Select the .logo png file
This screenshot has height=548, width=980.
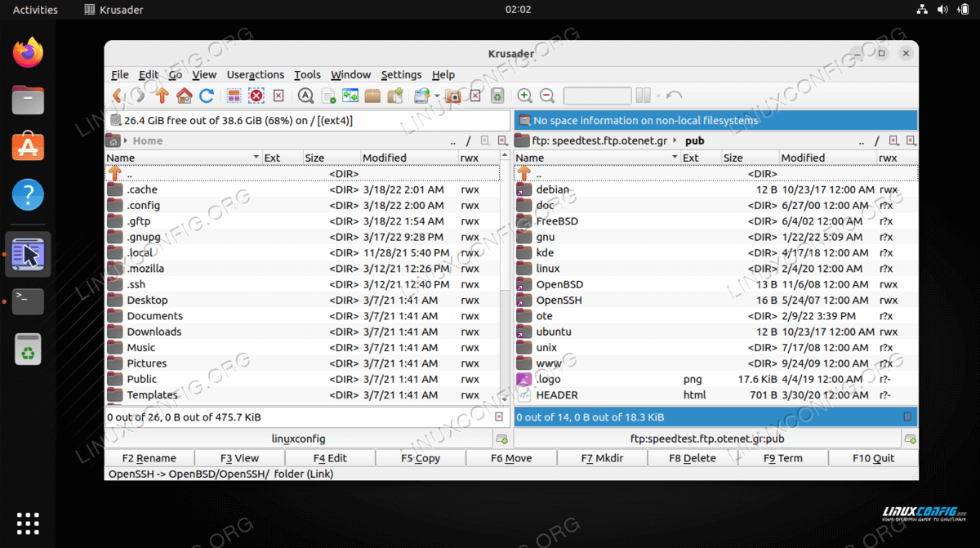click(715, 379)
